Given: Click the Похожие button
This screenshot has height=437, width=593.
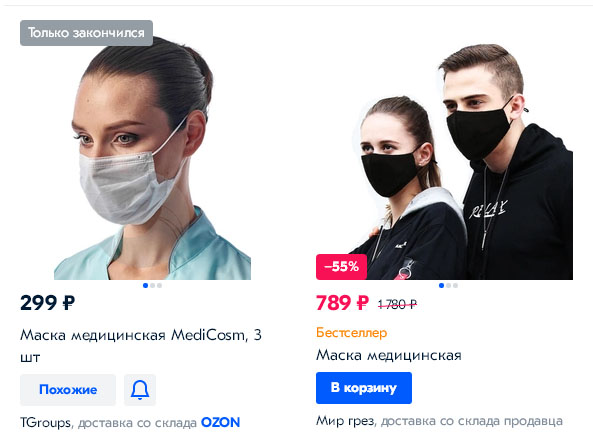Looking at the screenshot, I should pos(68,390).
